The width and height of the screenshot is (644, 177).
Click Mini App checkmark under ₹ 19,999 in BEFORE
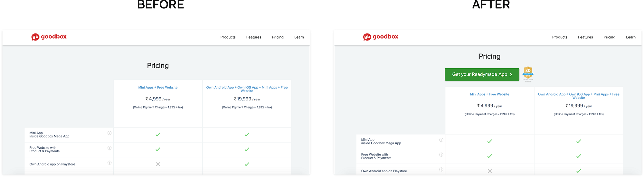click(x=247, y=135)
